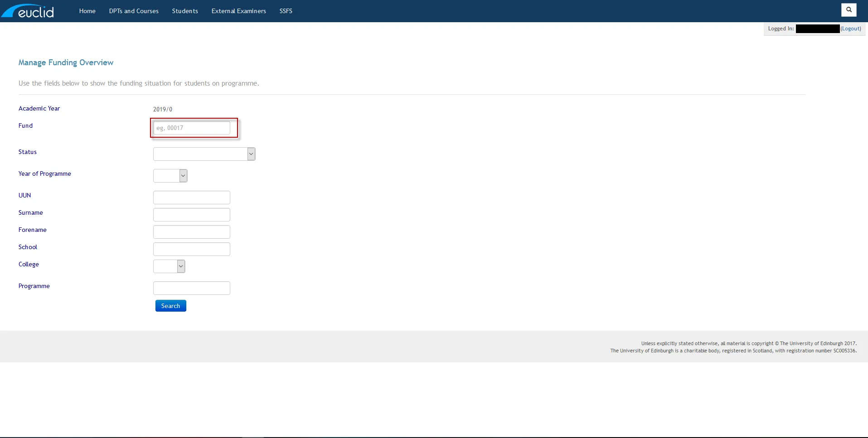Select the Home menu item
The height and width of the screenshot is (438, 868).
pyautogui.click(x=87, y=11)
